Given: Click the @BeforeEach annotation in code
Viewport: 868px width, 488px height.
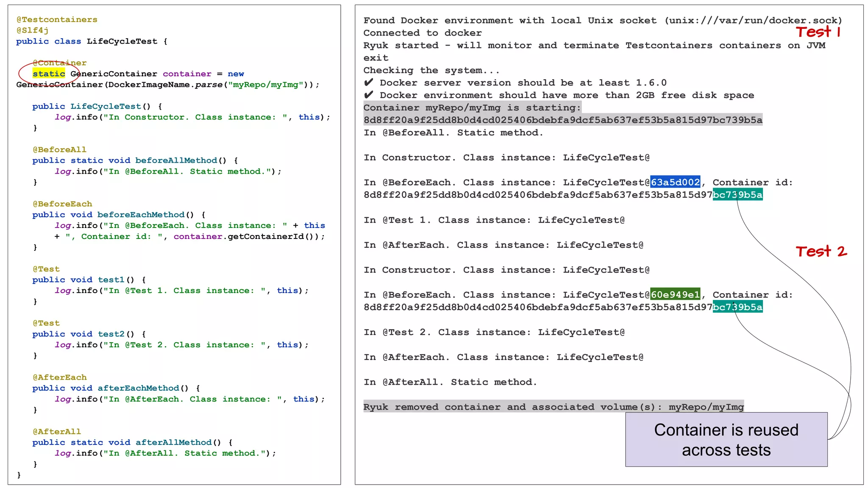Looking at the screenshot, I should 62,204.
